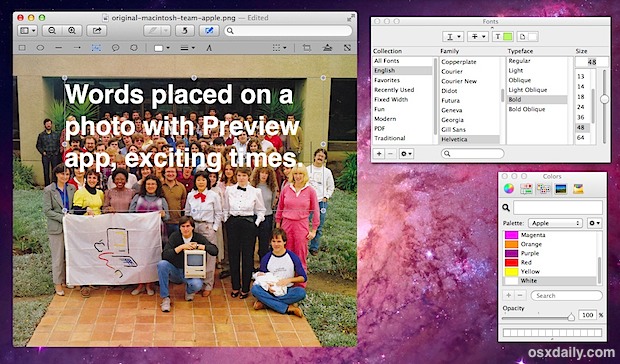Click the Opacity slider handle
The image size is (620, 364).
571,317
